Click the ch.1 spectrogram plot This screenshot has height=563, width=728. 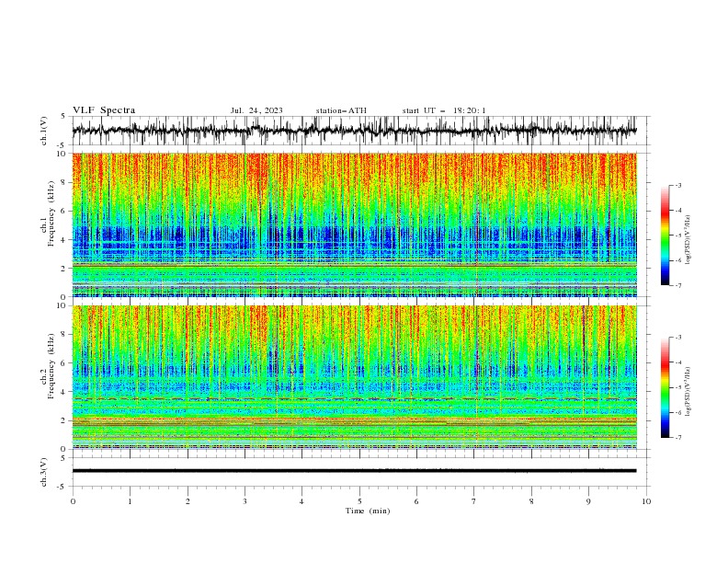[354, 224]
